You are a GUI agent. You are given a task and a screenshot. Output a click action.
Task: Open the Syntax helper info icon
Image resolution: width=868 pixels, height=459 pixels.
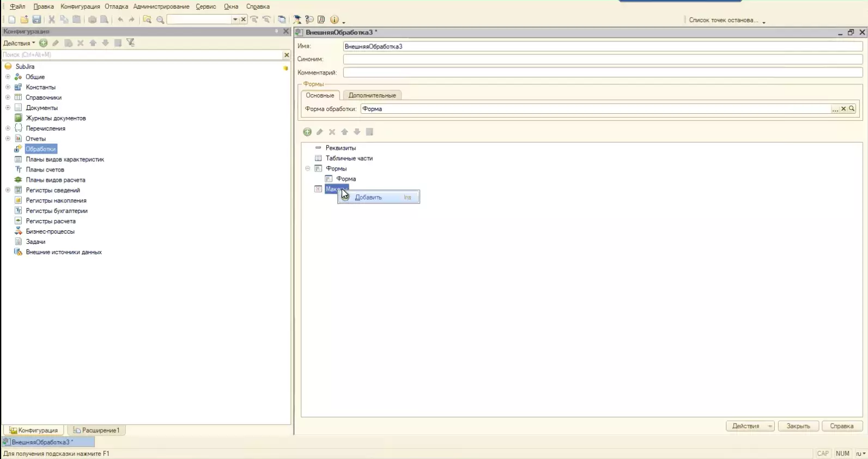click(335, 20)
